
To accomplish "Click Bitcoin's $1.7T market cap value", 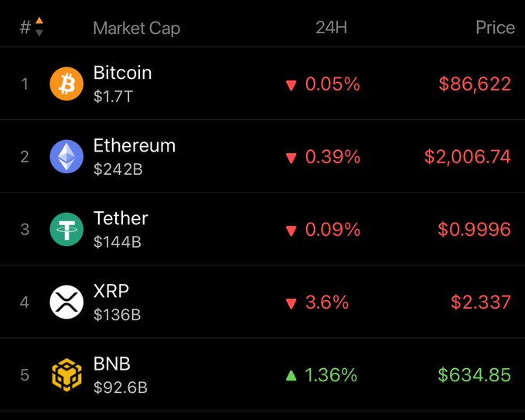I will pyautogui.click(x=113, y=97).
